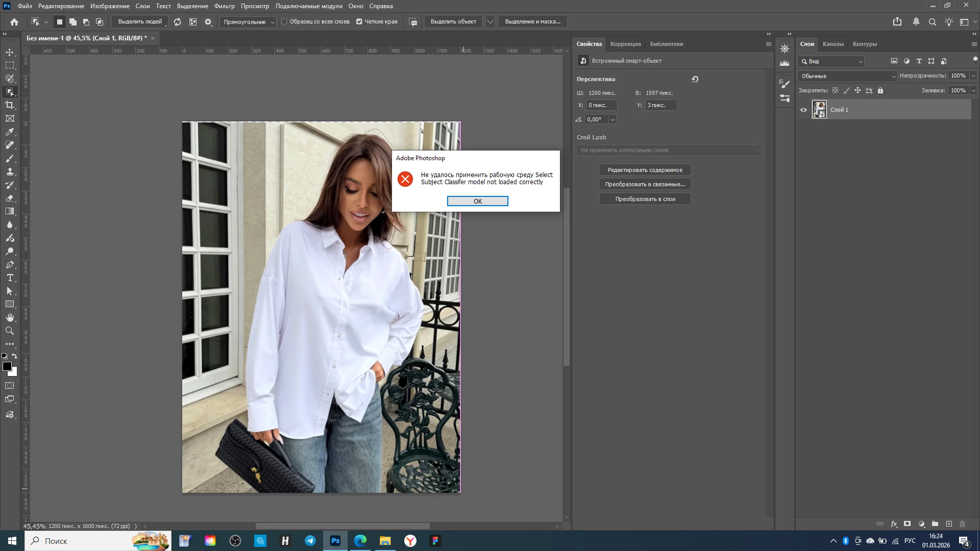Click the lock all layer icon
This screenshot has height=551, width=980.
coord(880,91)
